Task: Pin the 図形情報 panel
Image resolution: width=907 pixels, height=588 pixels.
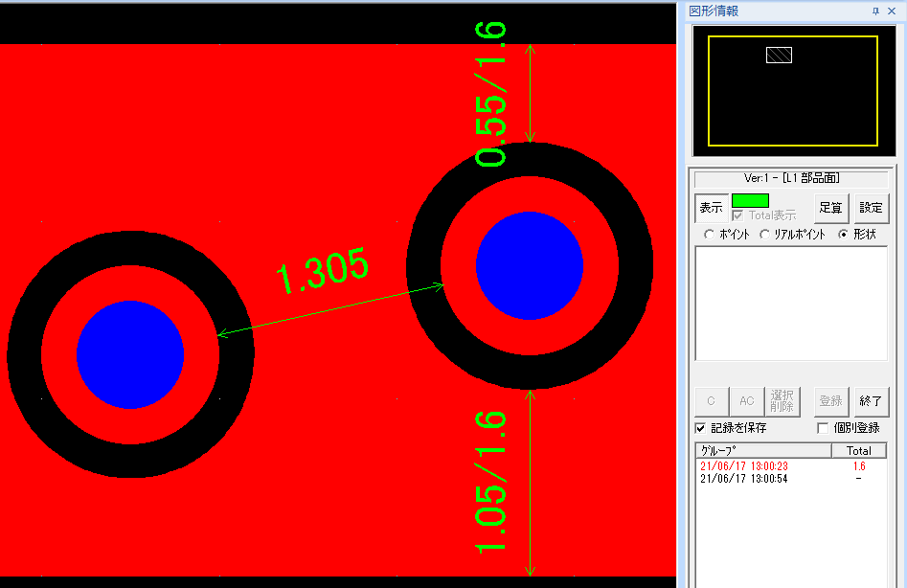Action: click(x=875, y=11)
